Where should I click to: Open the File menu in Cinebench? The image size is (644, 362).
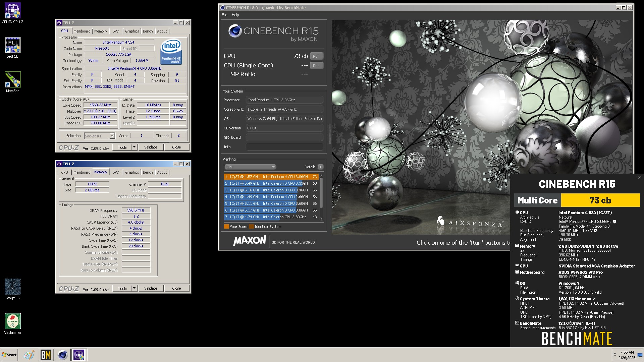tap(224, 15)
